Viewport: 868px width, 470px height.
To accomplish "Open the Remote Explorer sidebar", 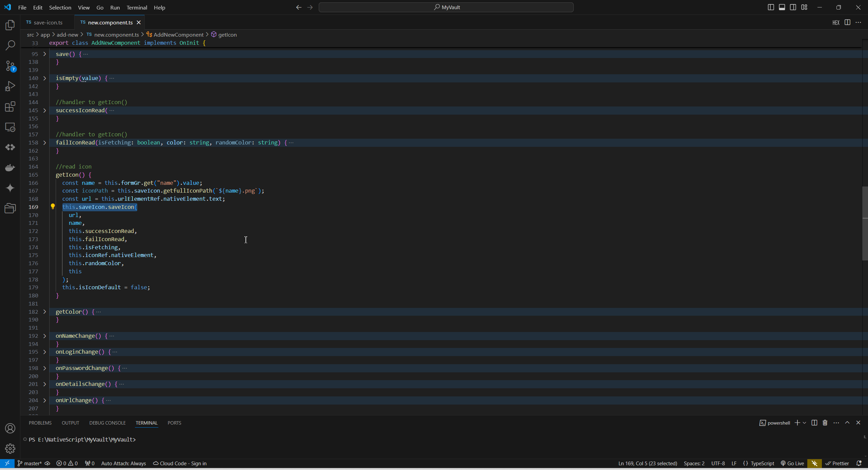I will (x=10, y=127).
